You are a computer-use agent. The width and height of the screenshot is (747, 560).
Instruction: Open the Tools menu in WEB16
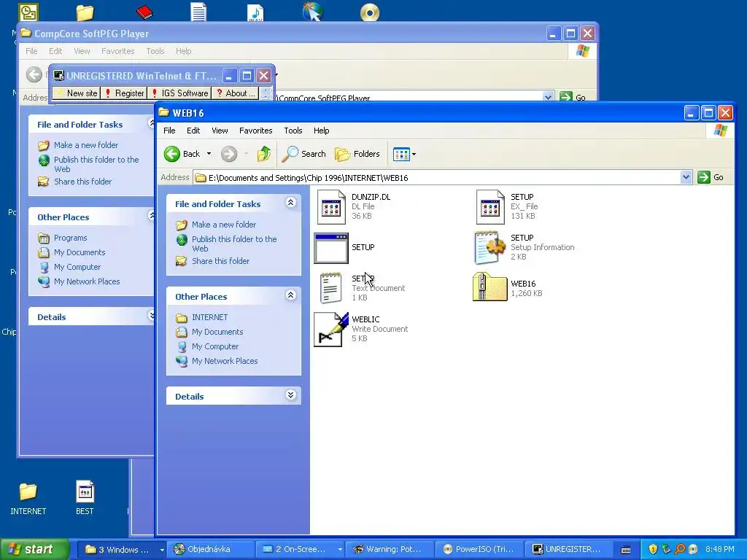point(293,131)
